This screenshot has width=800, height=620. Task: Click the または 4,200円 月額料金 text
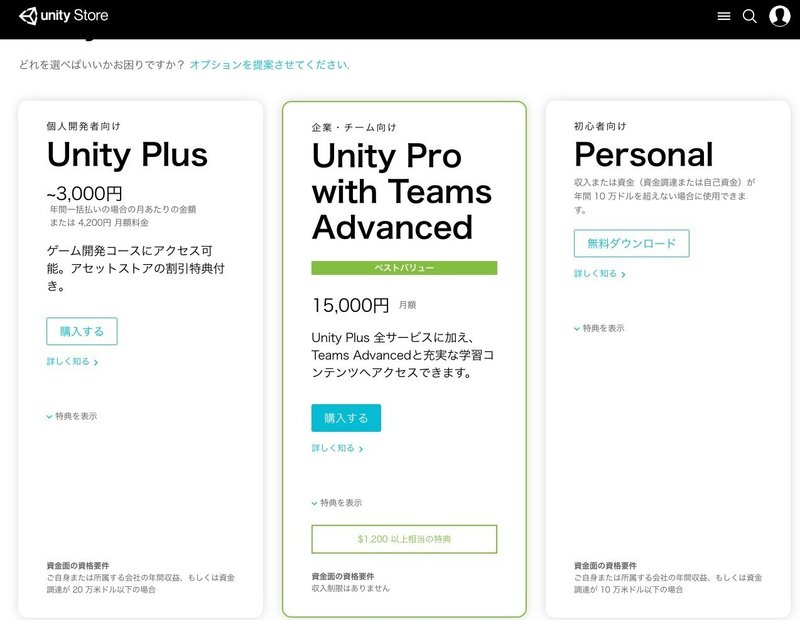coord(99,222)
